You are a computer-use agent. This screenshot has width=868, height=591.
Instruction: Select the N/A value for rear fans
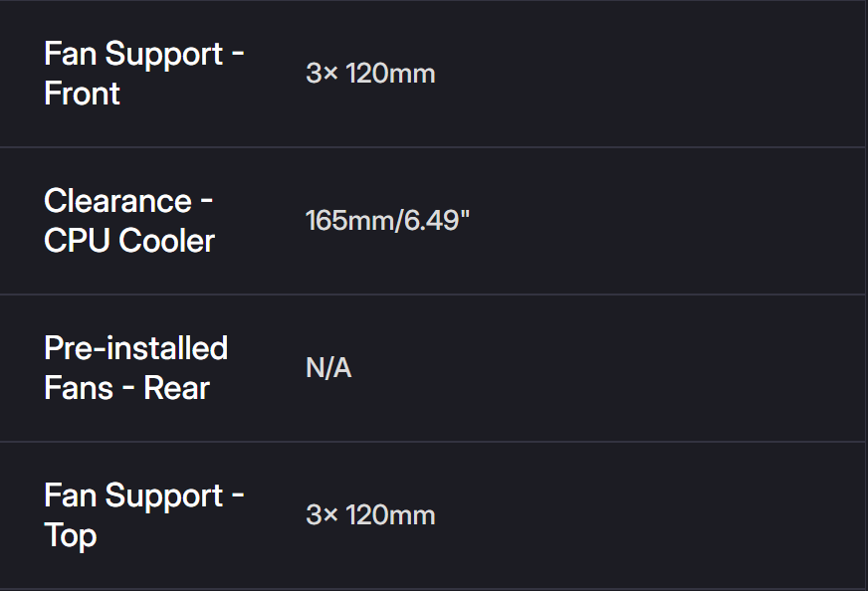pyautogui.click(x=328, y=368)
